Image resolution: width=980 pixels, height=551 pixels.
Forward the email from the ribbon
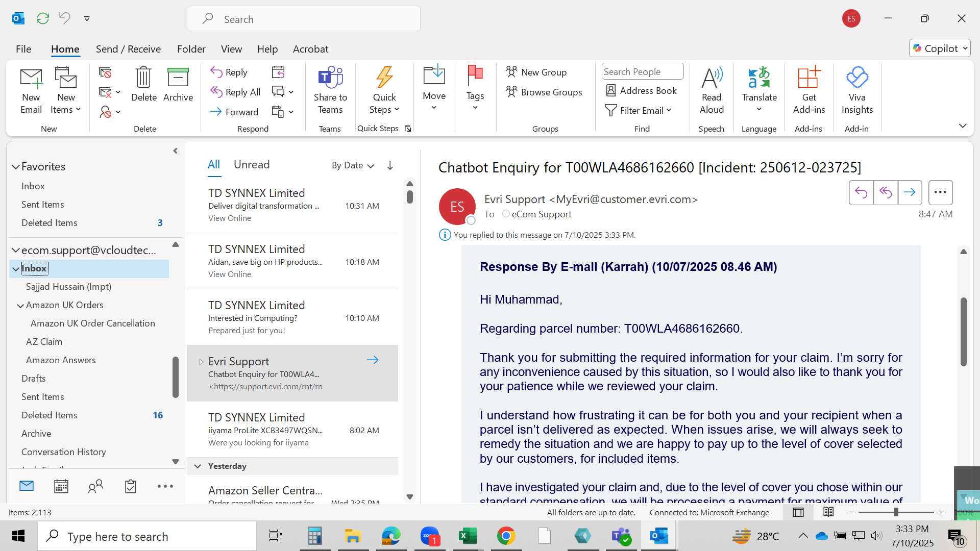point(234,112)
